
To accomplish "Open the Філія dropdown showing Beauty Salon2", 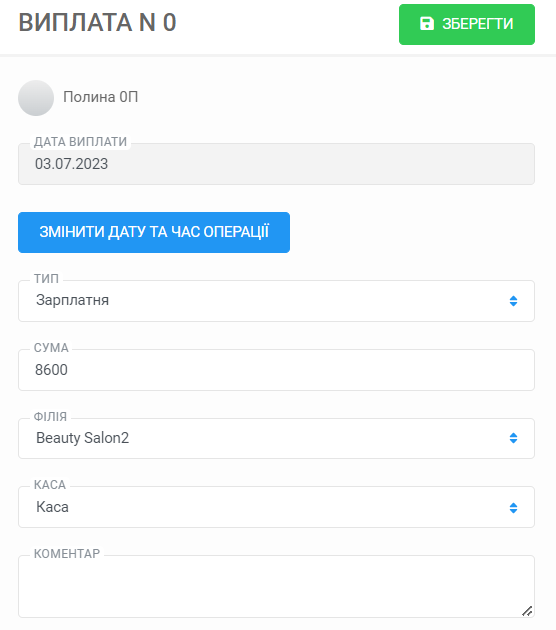I will point(276,438).
